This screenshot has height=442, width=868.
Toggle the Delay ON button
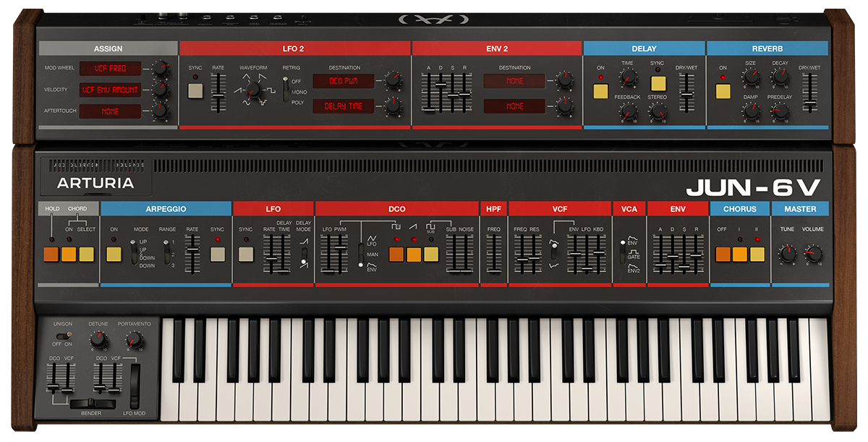(x=600, y=91)
